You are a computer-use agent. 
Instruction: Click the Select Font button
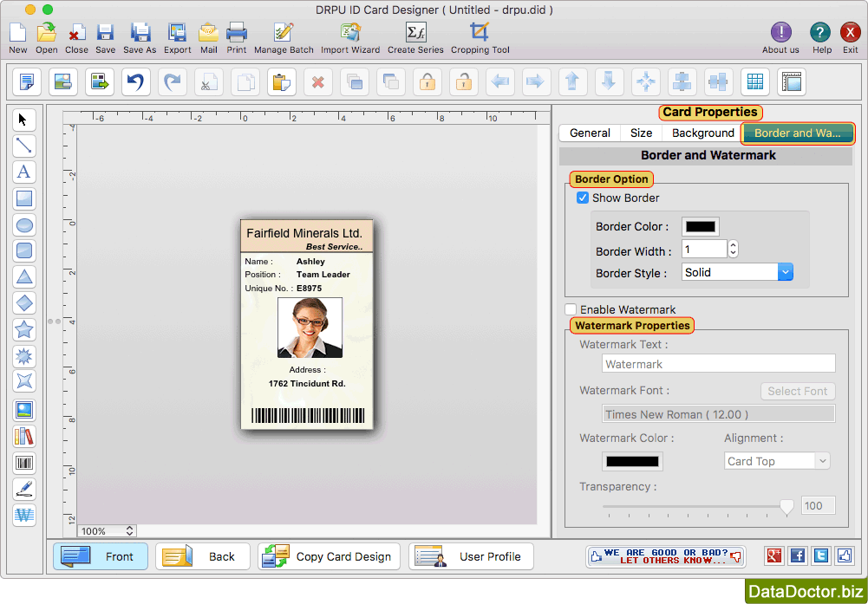click(798, 391)
